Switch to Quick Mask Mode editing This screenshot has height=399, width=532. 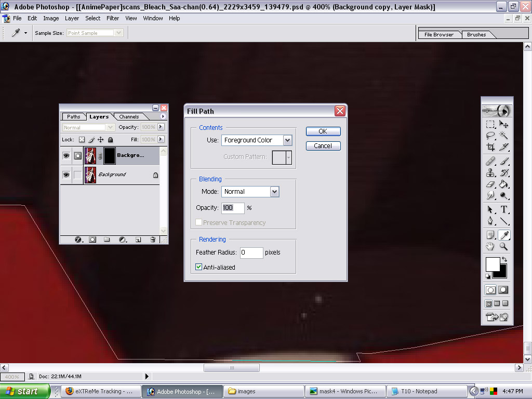[x=503, y=290]
